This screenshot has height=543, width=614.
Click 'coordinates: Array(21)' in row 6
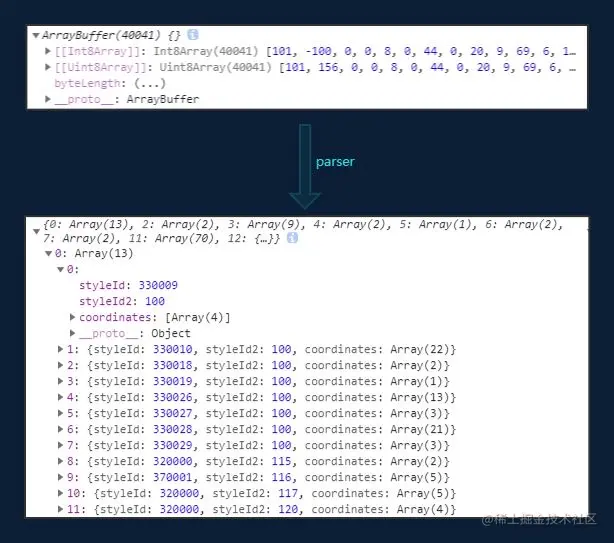click(x=377, y=429)
